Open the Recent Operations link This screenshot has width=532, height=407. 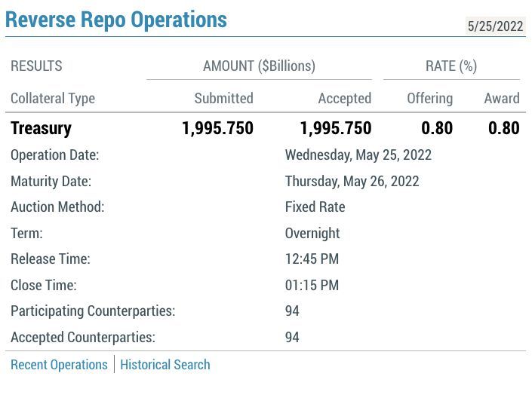[59, 365]
